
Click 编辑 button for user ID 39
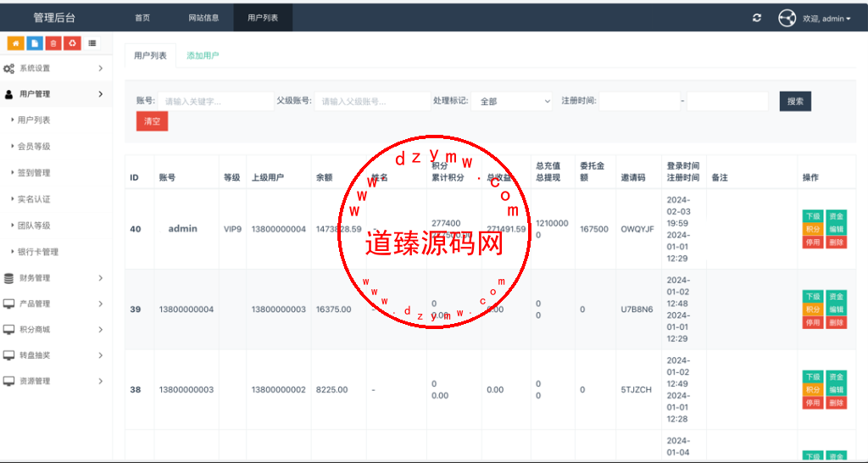pyautogui.click(x=837, y=310)
